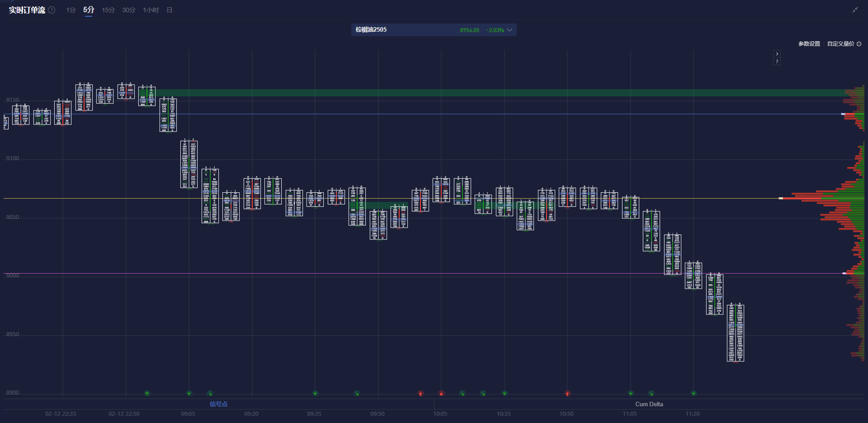Collapse the chart using the shrink arrows icon
The width and height of the screenshot is (868, 423).
coord(855,10)
